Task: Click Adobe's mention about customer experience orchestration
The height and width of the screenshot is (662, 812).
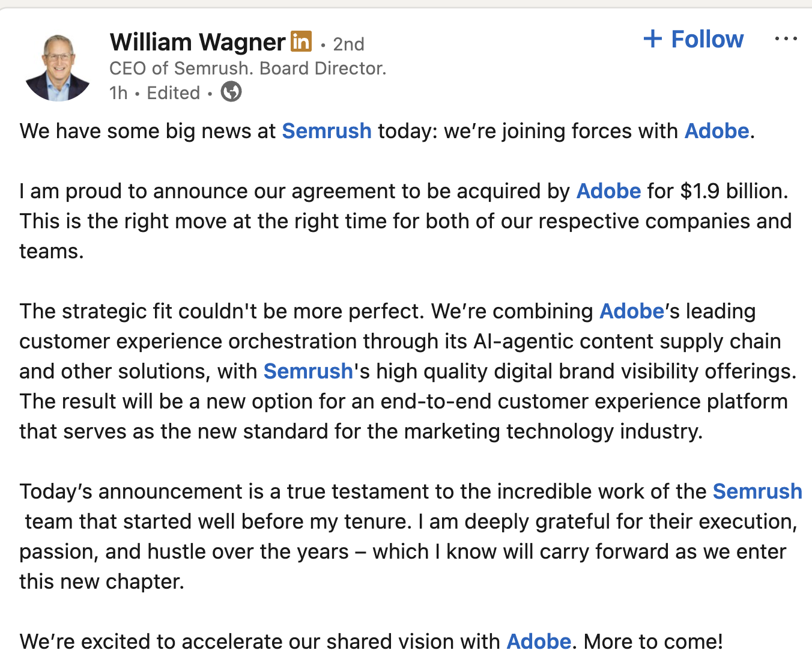Action: pyautogui.click(x=631, y=311)
